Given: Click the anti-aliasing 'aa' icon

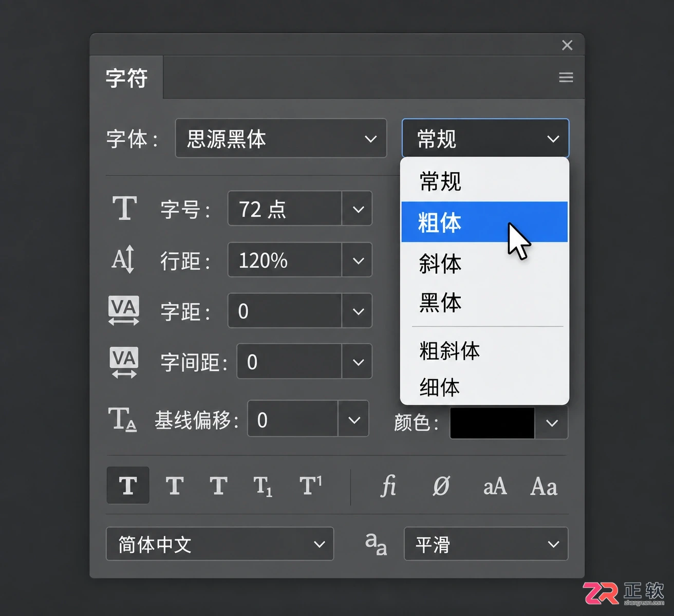Looking at the screenshot, I should [376, 544].
